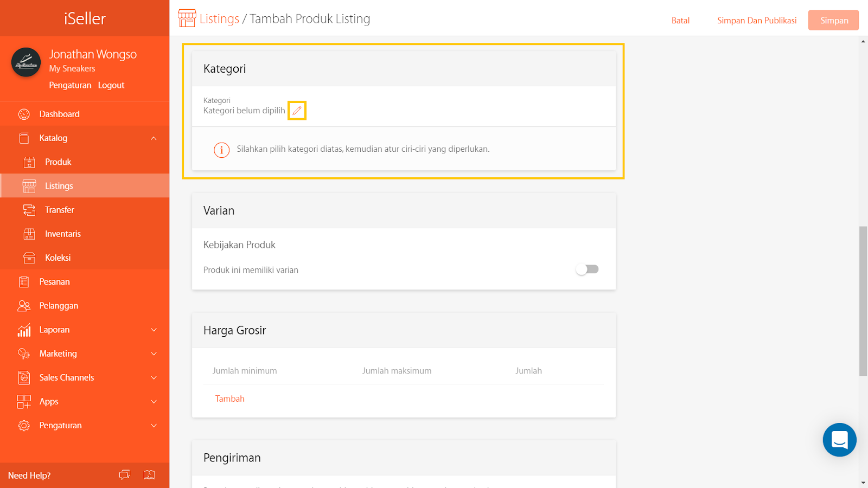Open the Listings breadcrumb link

[x=220, y=18]
